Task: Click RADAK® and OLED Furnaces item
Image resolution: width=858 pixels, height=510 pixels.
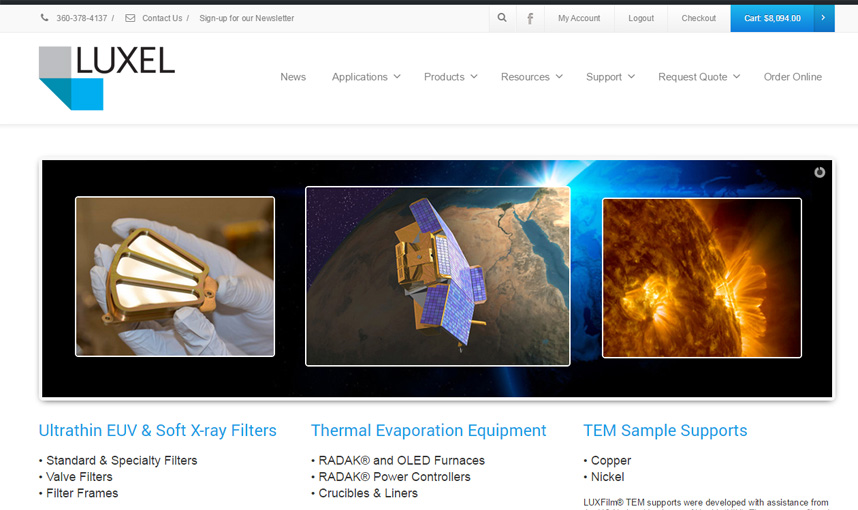Action: pyautogui.click(x=402, y=461)
